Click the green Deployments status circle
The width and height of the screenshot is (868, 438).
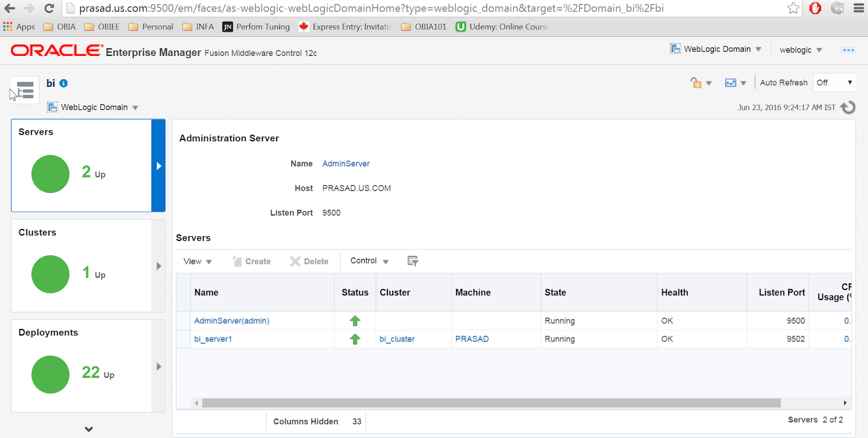(50, 374)
